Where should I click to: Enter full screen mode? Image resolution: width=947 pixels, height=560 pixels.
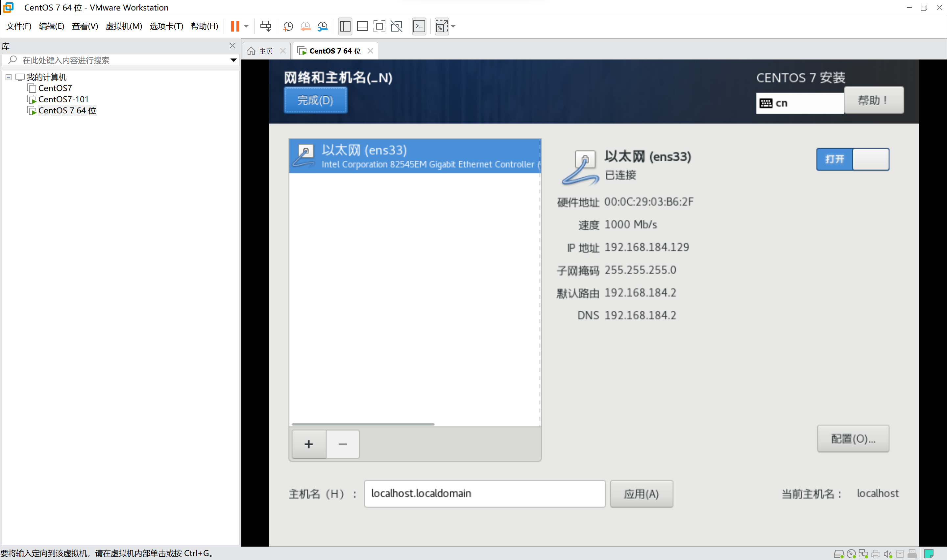[379, 26]
